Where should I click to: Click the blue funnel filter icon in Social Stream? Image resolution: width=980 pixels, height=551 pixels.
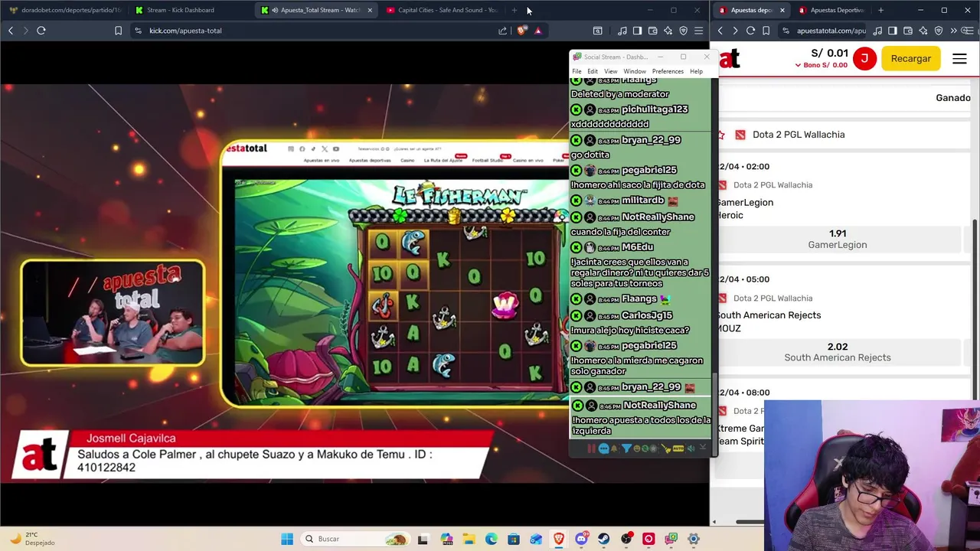click(x=626, y=448)
